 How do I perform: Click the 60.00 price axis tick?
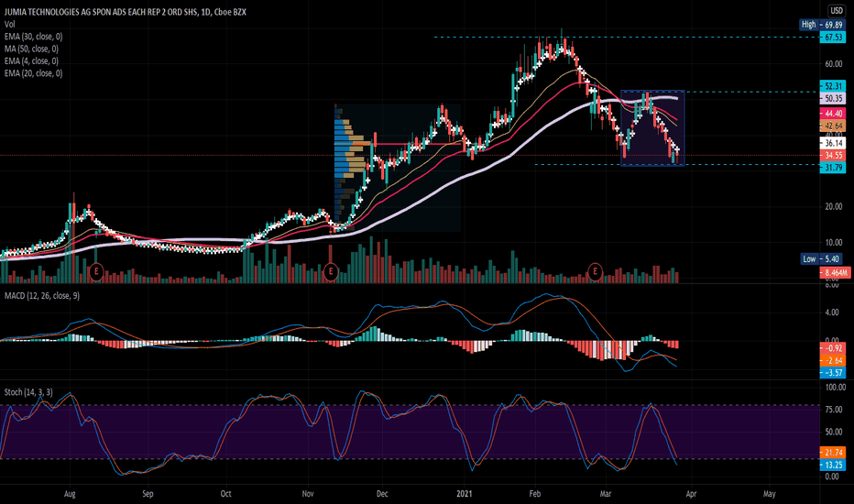pos(833,64)
